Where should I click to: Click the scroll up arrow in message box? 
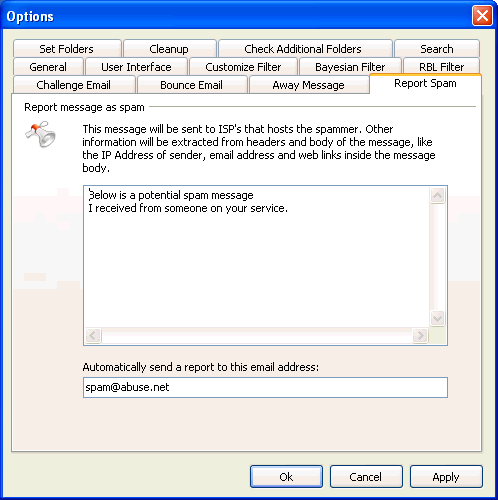[437, 196]
